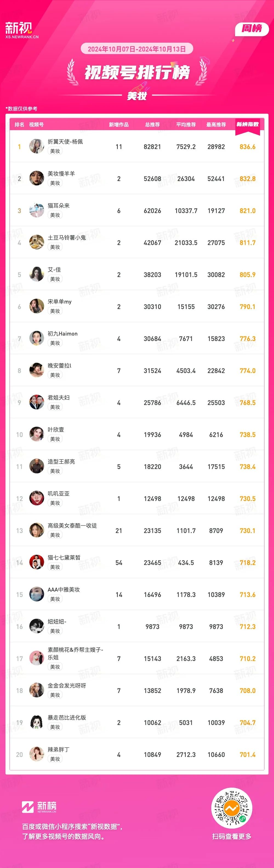The height and width of the screenshot is (868, 274).
Task: Click index score 836.6 in first row
Action: [x=247, y=147]
